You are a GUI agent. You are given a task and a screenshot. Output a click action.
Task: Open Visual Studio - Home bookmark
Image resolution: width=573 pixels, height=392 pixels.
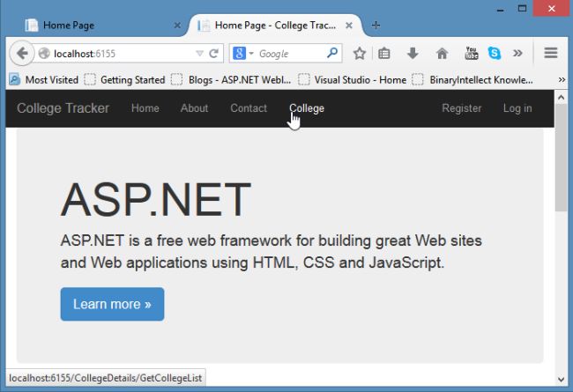click(353, 79)
